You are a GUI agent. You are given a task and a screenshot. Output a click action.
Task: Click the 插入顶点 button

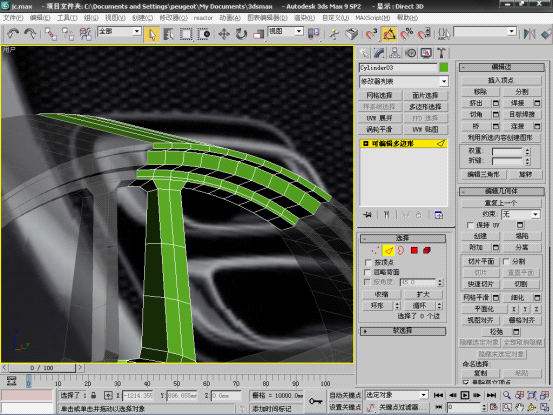pyautogui.click(x=501, y=80)
